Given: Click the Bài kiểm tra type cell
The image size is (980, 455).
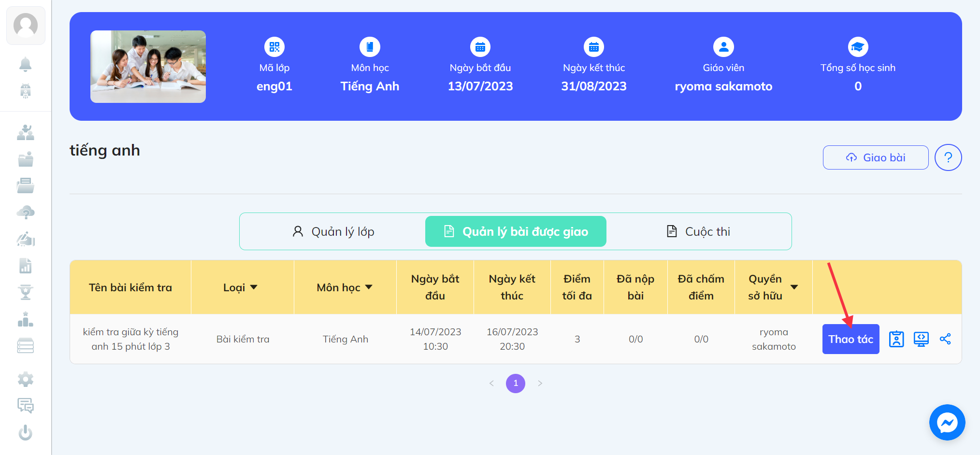Looking at the screenshot, I should point(243,339).
